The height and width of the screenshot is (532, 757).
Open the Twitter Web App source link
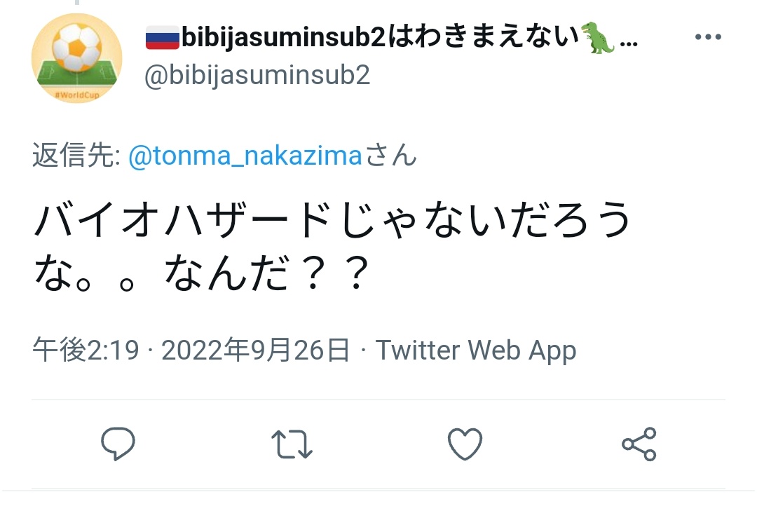tap(476, 350)
